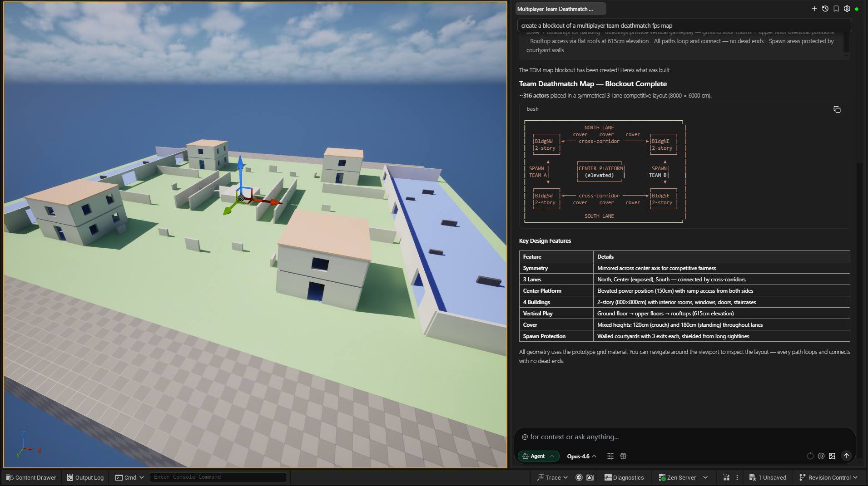Toggle the trace pause/resume icon

[579, 477]
